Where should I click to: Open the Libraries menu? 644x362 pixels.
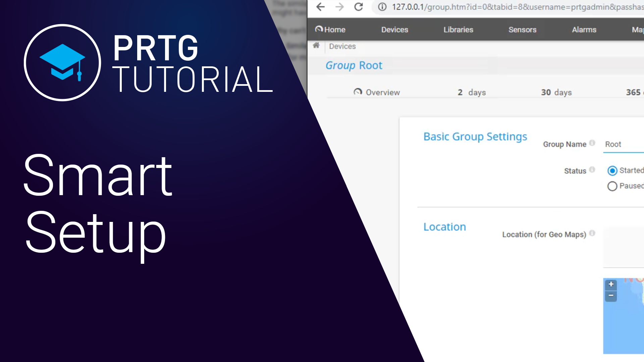pyautogui.click(x=458, y=29)
